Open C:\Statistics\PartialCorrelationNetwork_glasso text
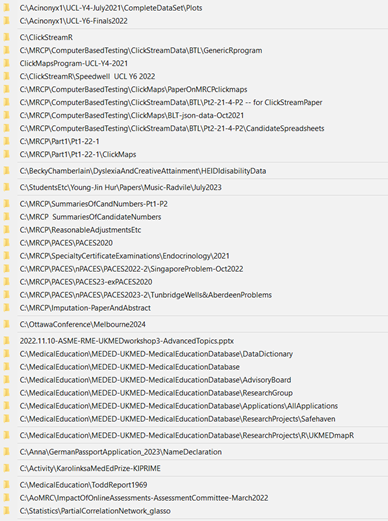The image size is (388, 521). 95,511
